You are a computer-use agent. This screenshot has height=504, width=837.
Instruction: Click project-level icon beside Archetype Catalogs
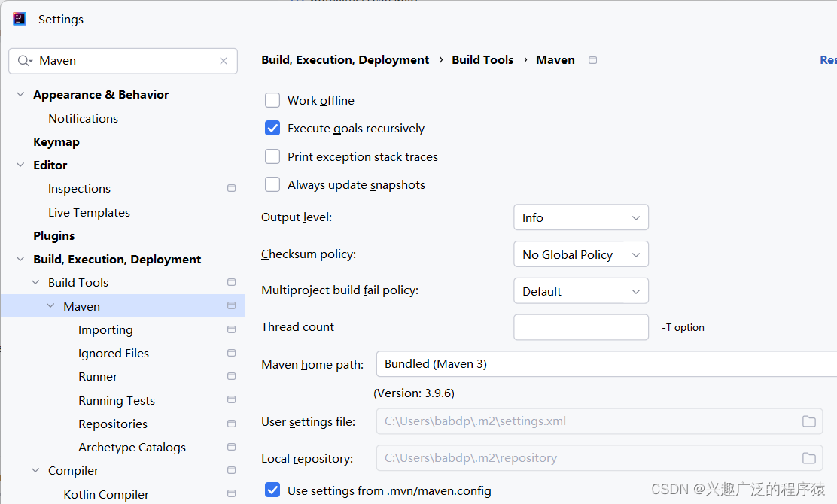[x=231, y=447]
